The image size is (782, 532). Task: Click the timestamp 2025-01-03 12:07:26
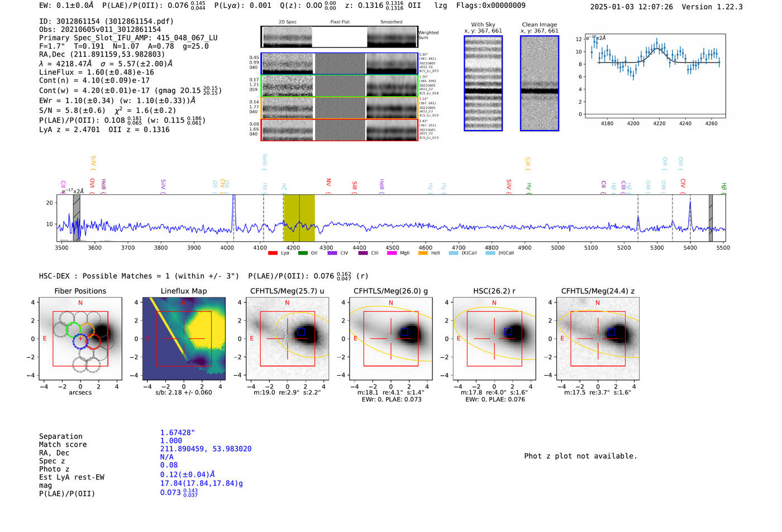pyautogui.click(x=632, y=7)
